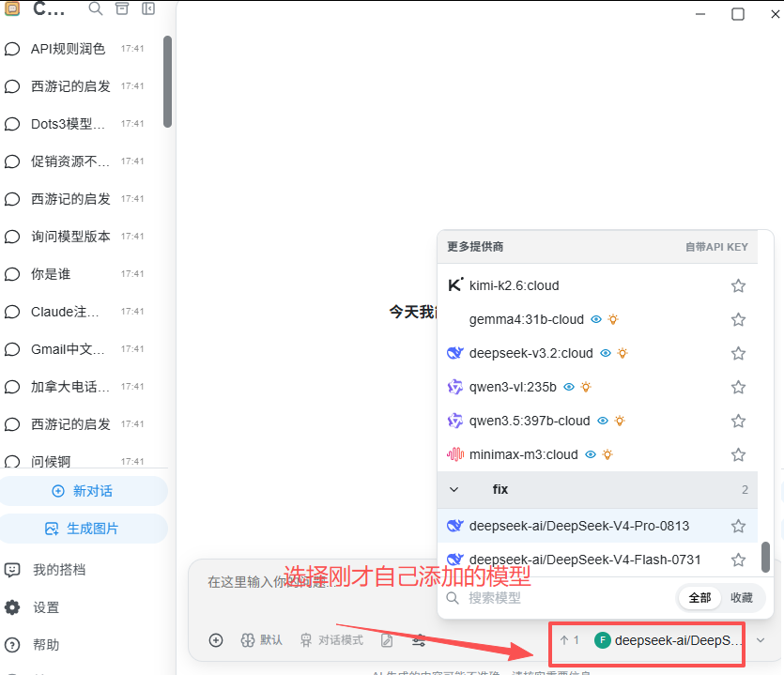Image resolution: width=784 pixels, height=675 pixels.
Task: Click the question mark help icon
Action: [12, 645]
